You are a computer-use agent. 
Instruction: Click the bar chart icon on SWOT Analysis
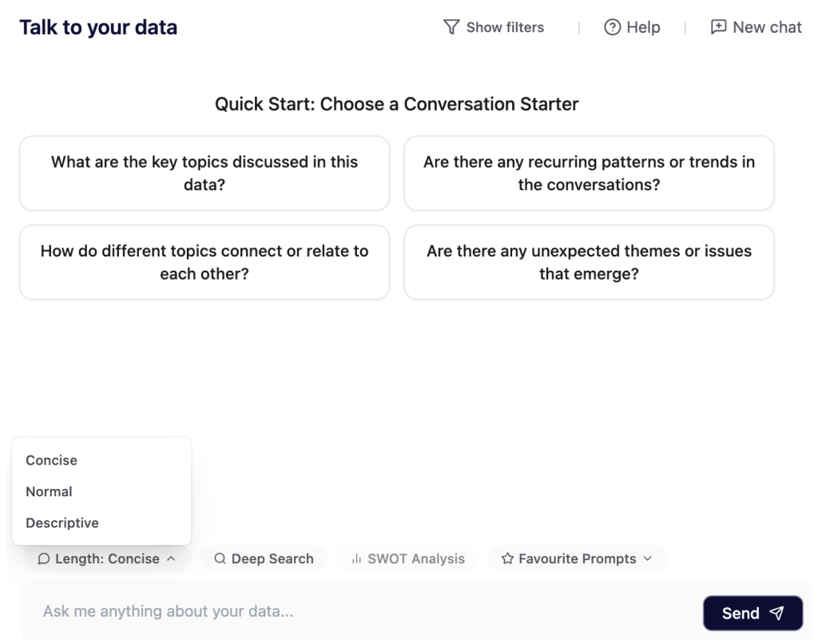point(357,559)
